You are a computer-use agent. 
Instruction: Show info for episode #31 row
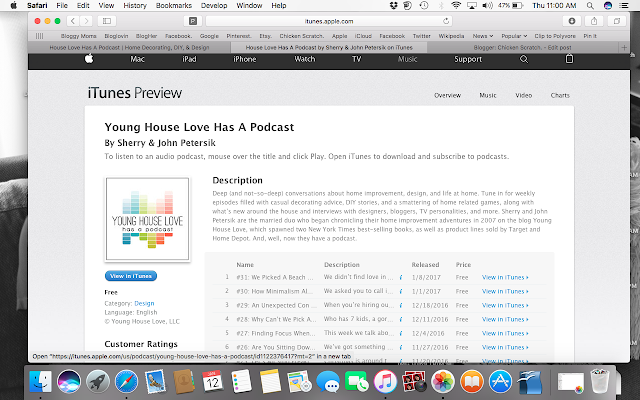click(x=401, y=278)
